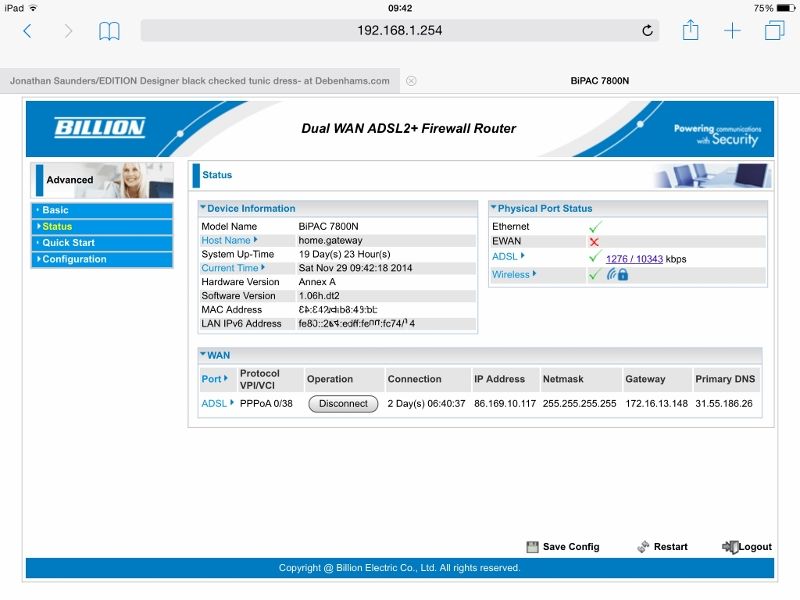Click the Advanced mode banner

[102, 180]
